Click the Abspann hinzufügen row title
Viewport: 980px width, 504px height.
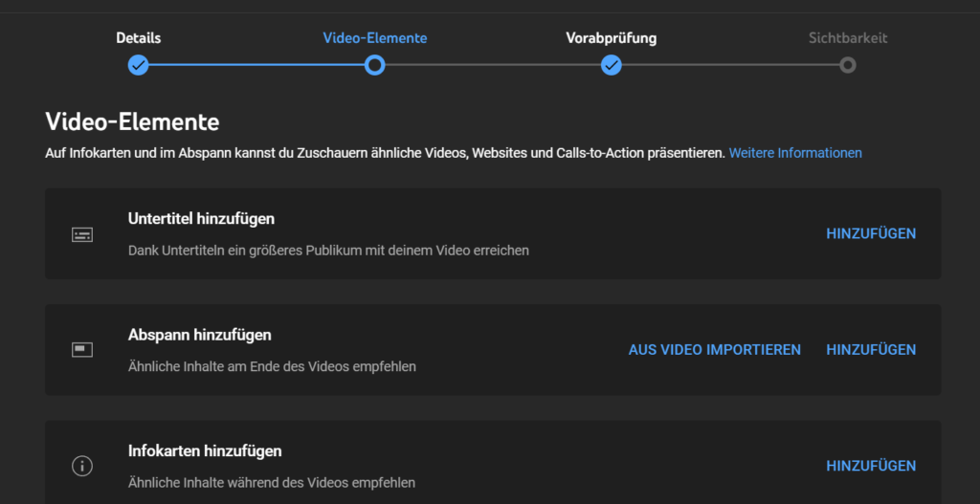(x=199, y=335)
